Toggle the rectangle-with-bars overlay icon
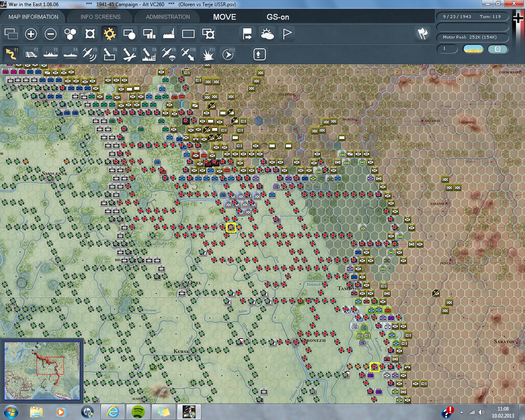Screen dimensions: 525x420 pyautogui.click(x=149, y=34)
